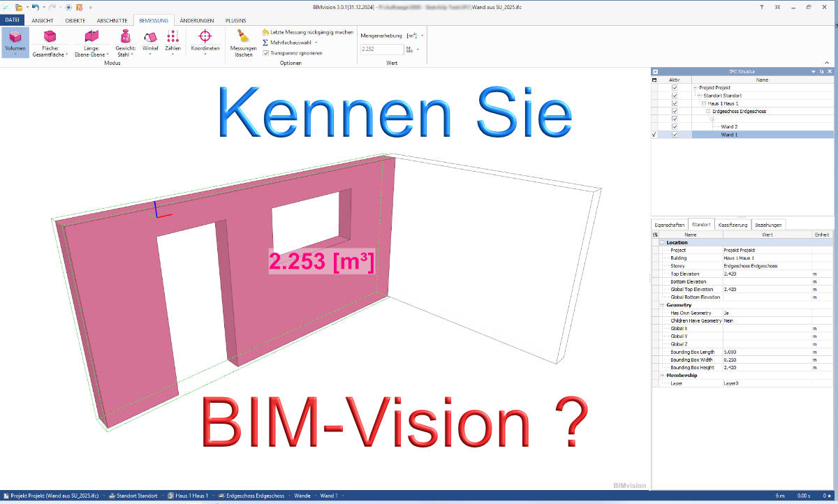
Task: Open the quick access folder icon
Action: tap(18, 7)
